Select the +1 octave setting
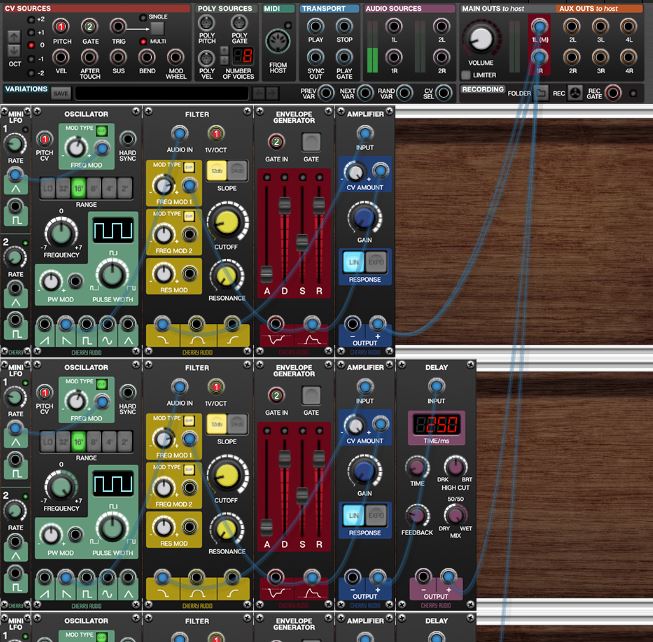 pyautogui.click(x=31, y=32)
